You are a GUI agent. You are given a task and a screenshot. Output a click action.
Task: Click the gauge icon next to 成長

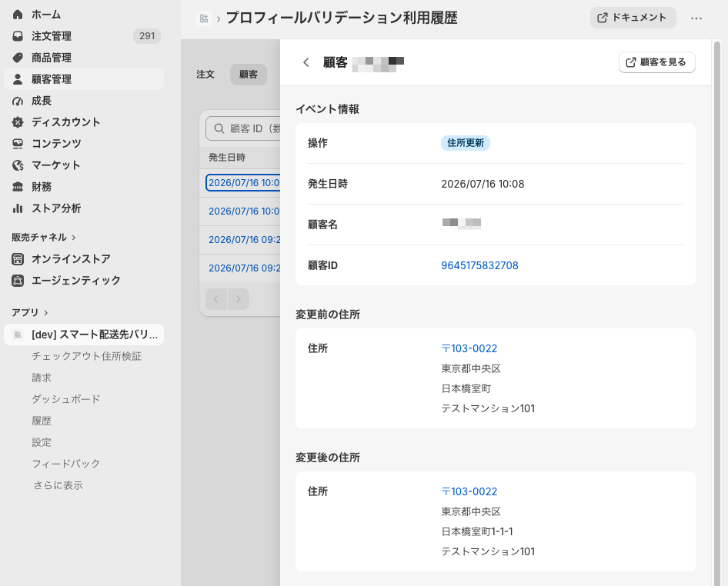coord(18,101)
